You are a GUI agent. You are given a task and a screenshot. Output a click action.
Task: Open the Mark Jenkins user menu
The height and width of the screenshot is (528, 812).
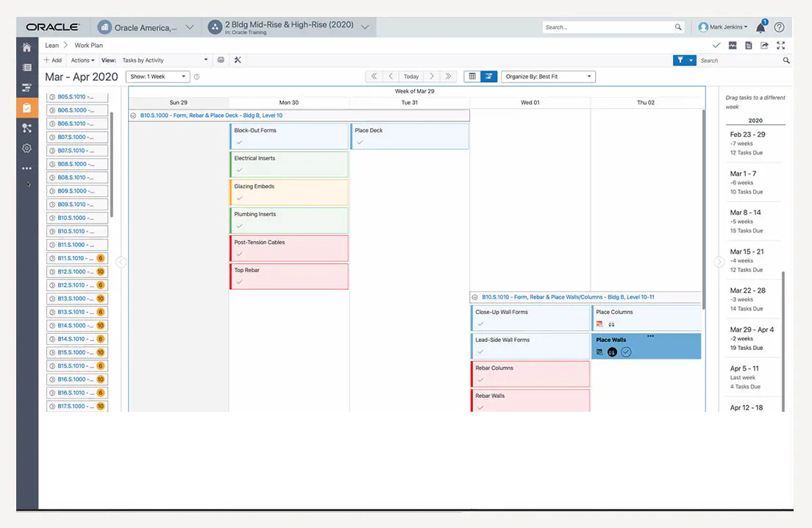[x=723, y=27]
